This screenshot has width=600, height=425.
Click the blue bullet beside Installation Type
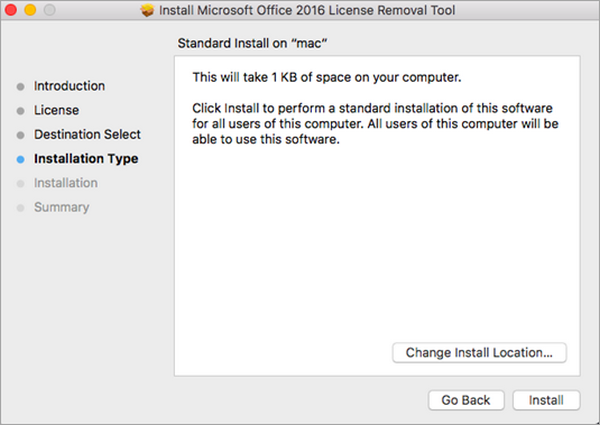(21, 160)
